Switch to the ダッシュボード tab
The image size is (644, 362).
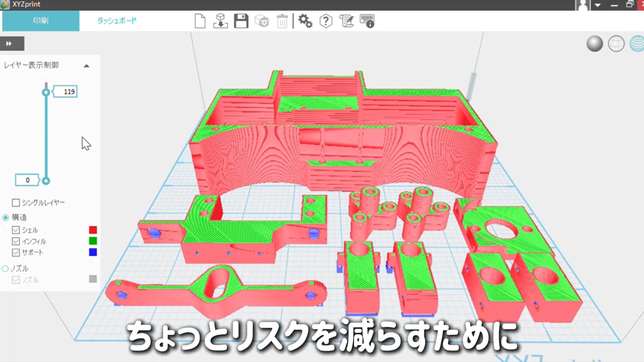(117, 21)
